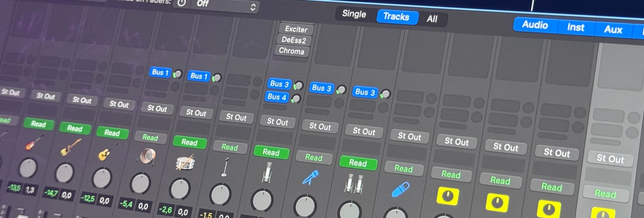644x218 pixels.
Task: Click the snare drum with sticks icon
Action: coord(185,162)
